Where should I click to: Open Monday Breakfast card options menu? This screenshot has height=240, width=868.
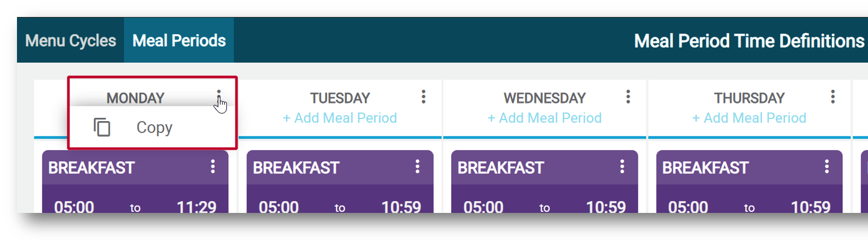click(x=213, y=167)
